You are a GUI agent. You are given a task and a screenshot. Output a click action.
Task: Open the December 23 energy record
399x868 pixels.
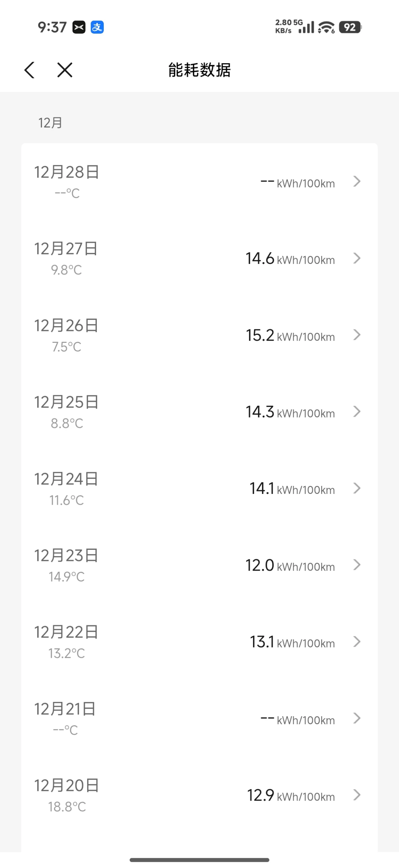pos(199,565)
